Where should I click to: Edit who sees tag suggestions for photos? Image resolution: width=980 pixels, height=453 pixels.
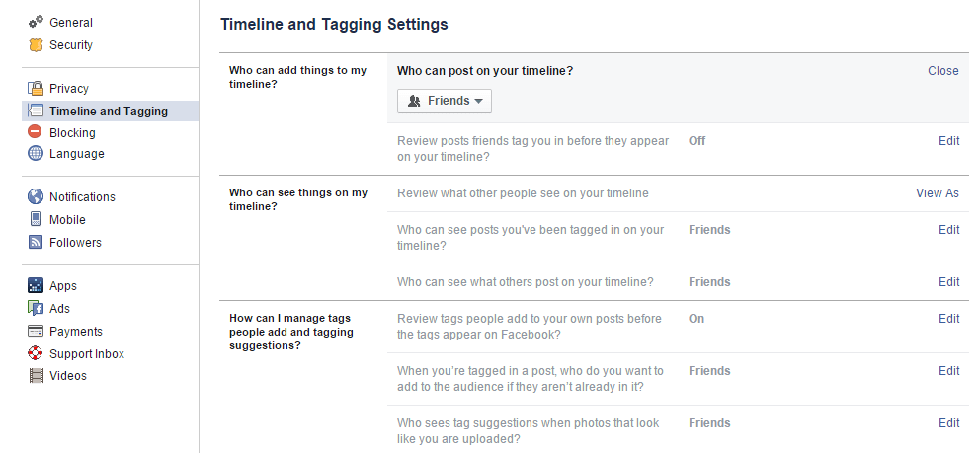pos(949,423)
